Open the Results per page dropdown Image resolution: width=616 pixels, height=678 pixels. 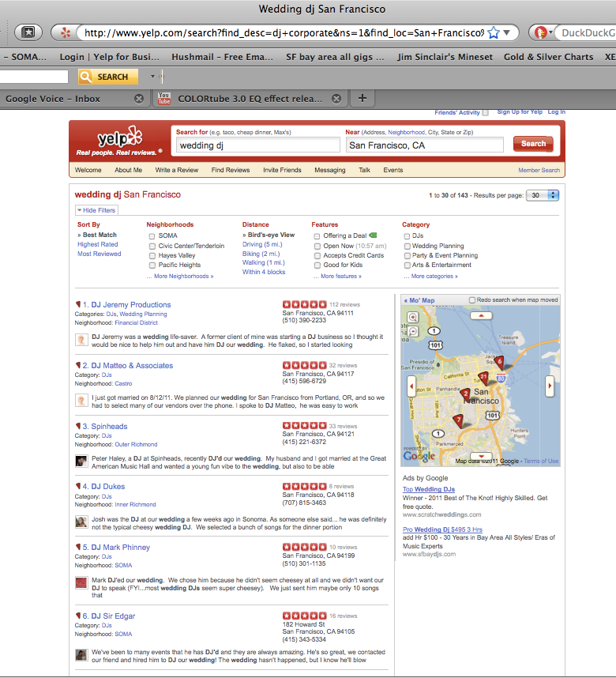point(543,195)
